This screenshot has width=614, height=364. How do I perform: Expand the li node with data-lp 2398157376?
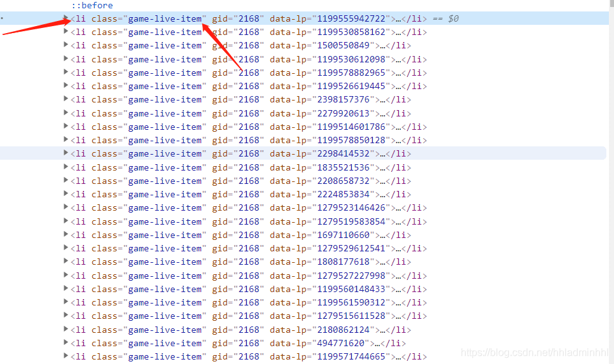[66, 99]
